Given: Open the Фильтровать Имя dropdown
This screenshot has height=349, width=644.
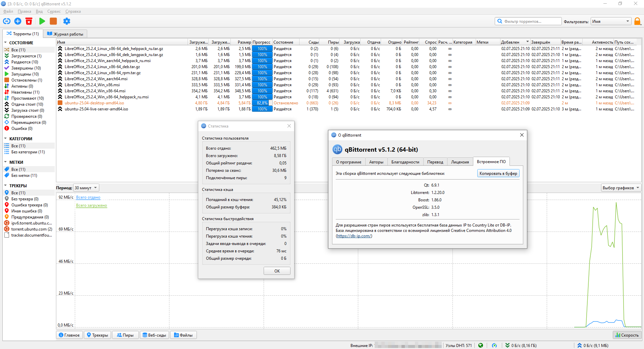Looking at the screenshot, I should tap(611, 21).
